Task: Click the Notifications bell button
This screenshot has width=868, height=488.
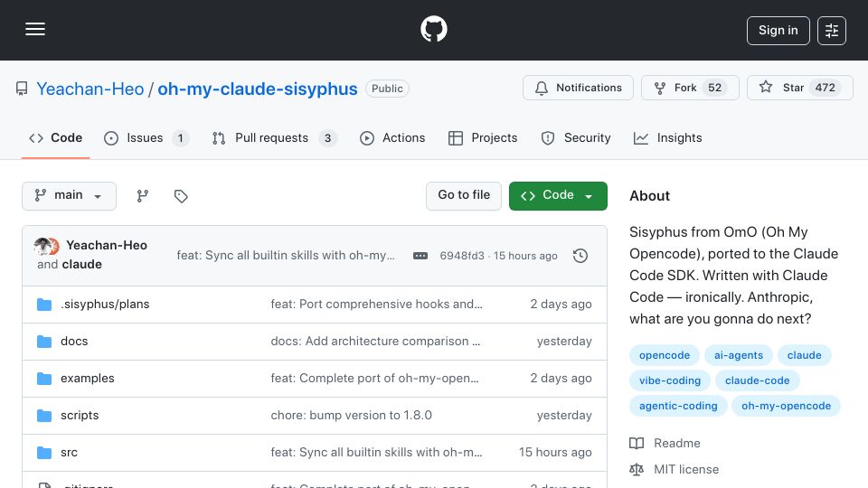Action: click(x=578, y=88)
